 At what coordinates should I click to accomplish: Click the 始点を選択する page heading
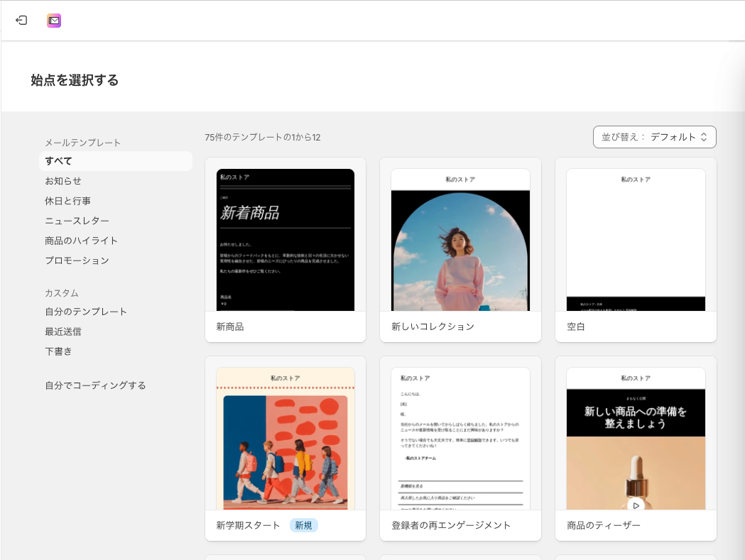(x=75, y=79)
